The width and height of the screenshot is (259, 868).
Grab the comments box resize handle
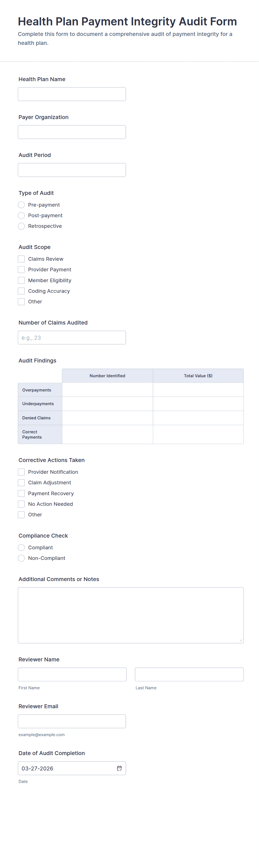pos(241,640)
